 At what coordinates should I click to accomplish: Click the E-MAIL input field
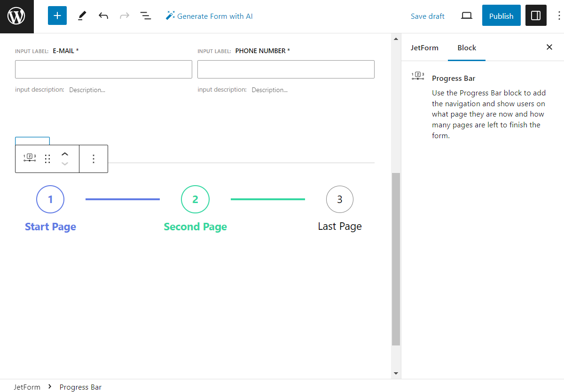[x=103, y=69]
